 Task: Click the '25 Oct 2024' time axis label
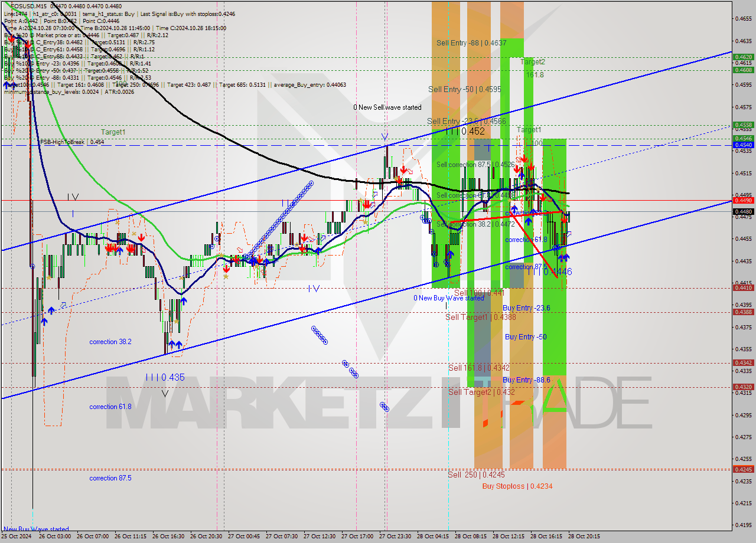click(x=17, y=537)
